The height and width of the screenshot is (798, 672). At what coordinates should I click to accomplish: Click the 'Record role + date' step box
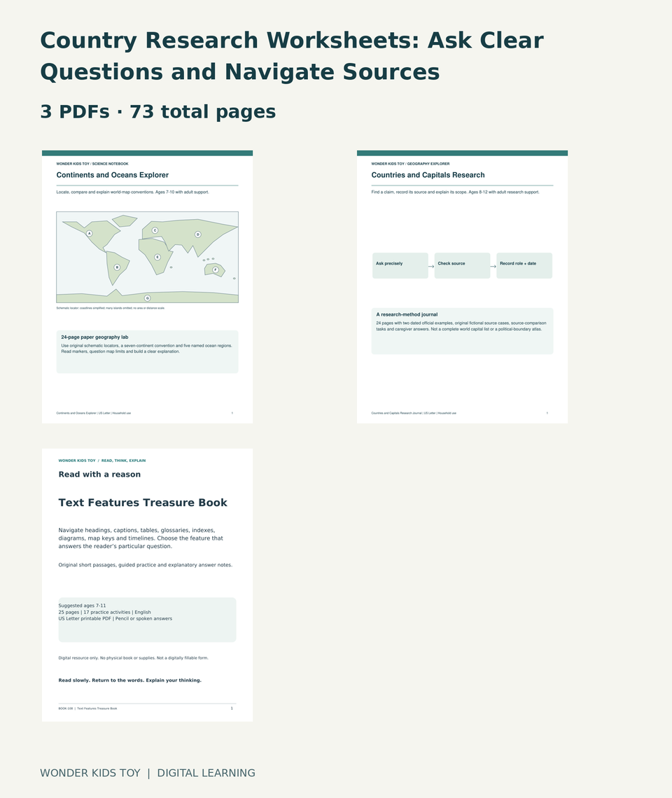click(x=524, y=265)
